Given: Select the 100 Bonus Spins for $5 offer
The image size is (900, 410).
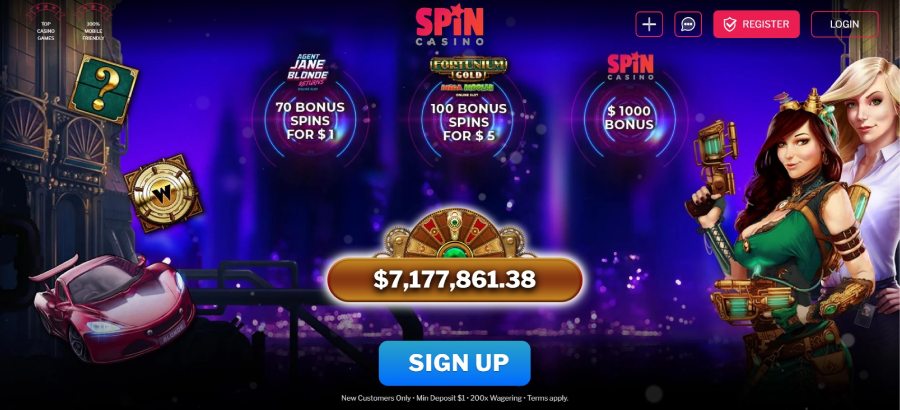Looking at the screenshot, I should point(468,122).
